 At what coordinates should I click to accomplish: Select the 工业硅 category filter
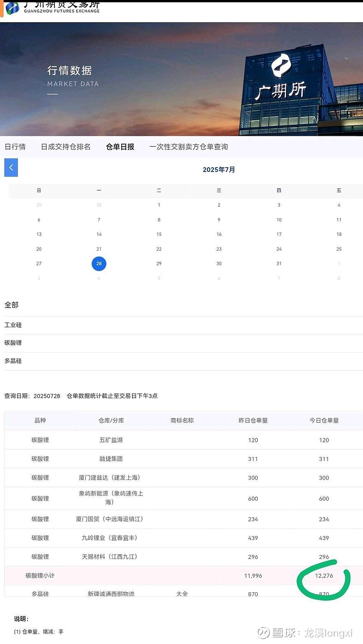coord(13,325)
